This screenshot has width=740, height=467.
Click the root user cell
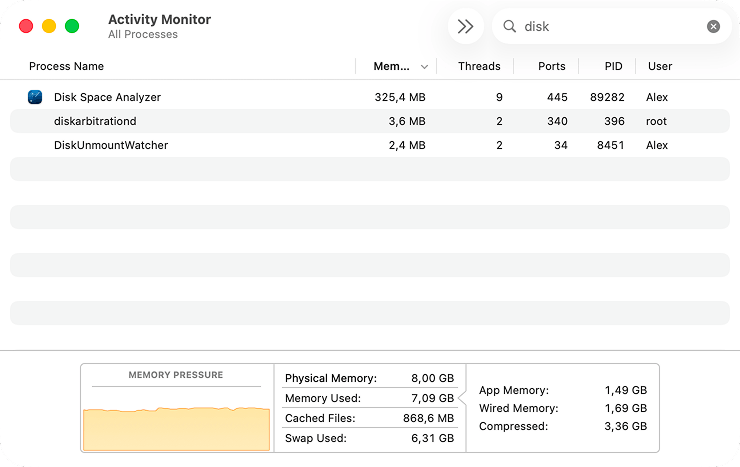point(656,121)
